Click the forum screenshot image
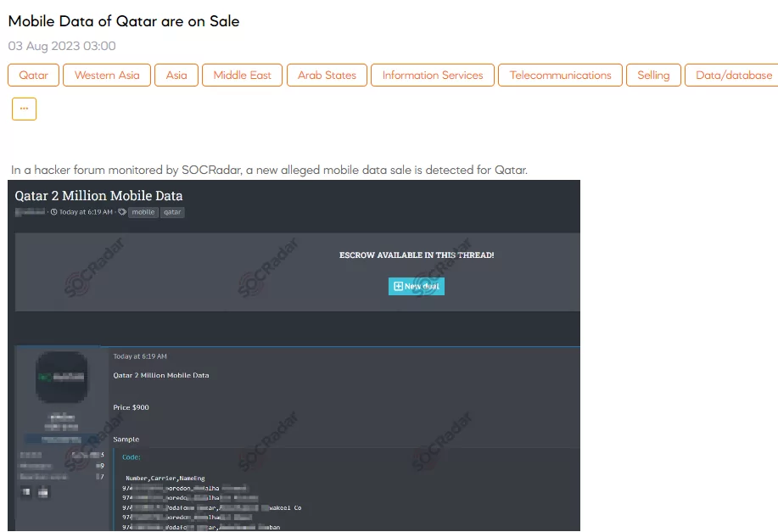 tap(294, 356)
